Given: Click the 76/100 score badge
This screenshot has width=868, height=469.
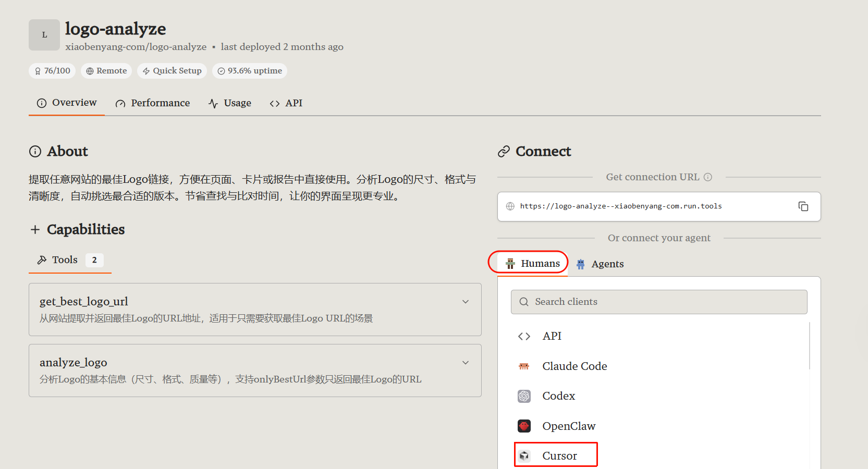Looking at the screenshot, I should pyautogui.click(x=52, y=71).
